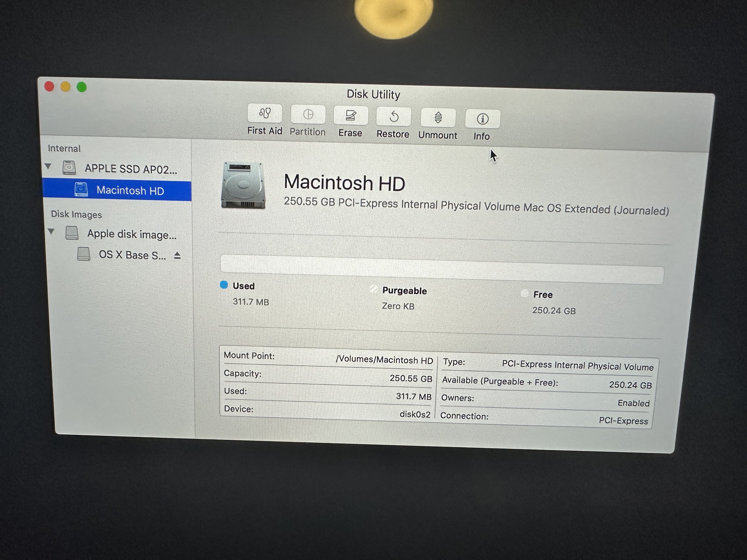Click the large Macintosh HD drive icon

[243, 185]
